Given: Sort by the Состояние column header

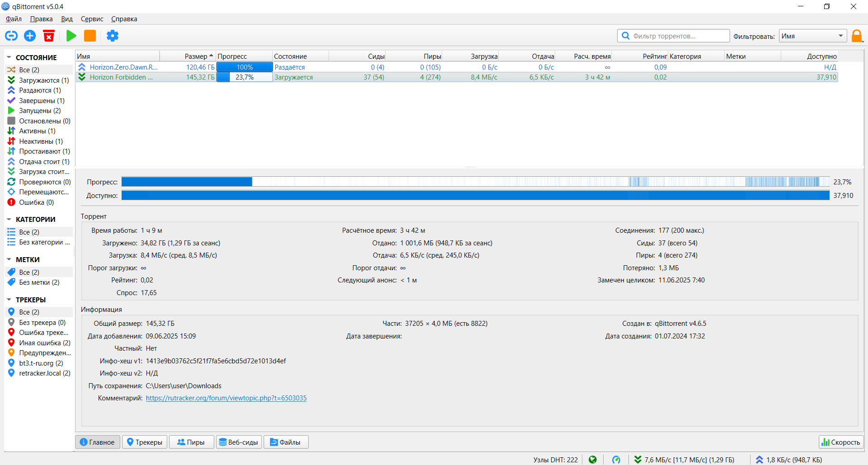Looking at the screenshot, I should coord(301,56).
